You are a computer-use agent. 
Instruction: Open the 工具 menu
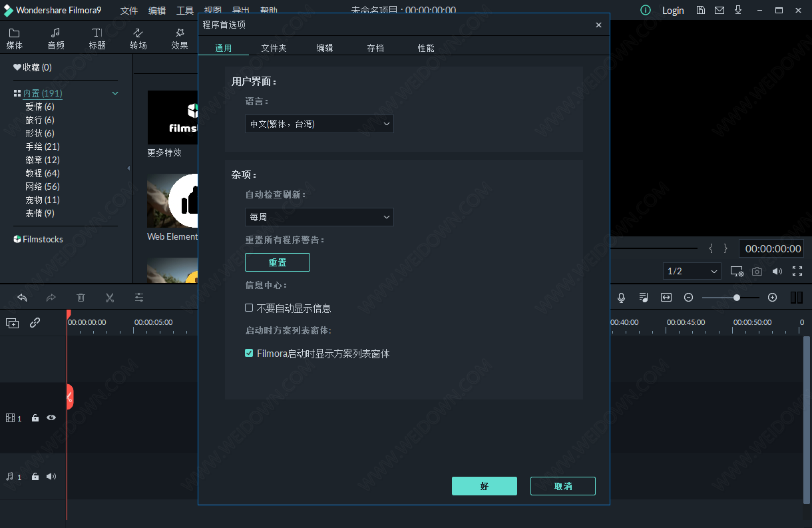(x=185, y=11)
